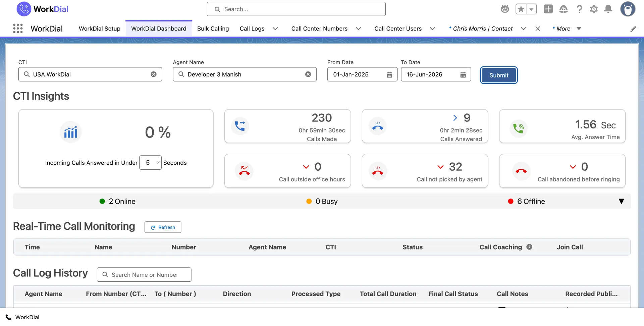Open the App Launcher grid icon

point(18,29)
